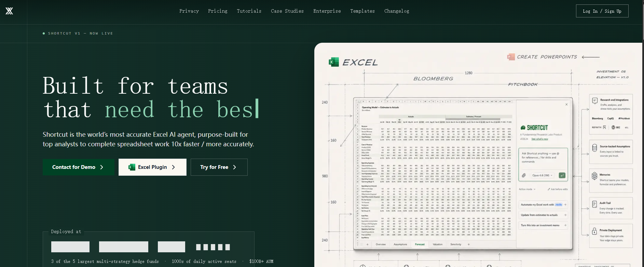Open the Pricing menu item
Screen dimensions: 644x267
click(218, 11)
